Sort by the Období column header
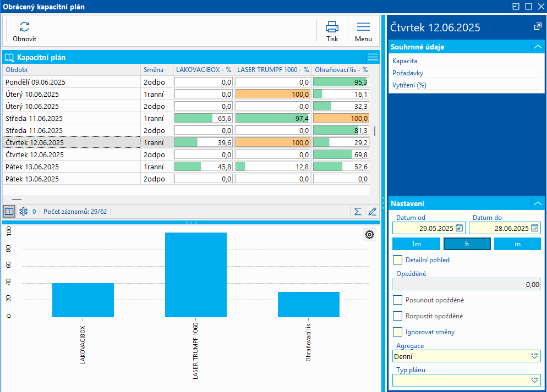Viewport: 547px width, 392px height. coord(72,70)
